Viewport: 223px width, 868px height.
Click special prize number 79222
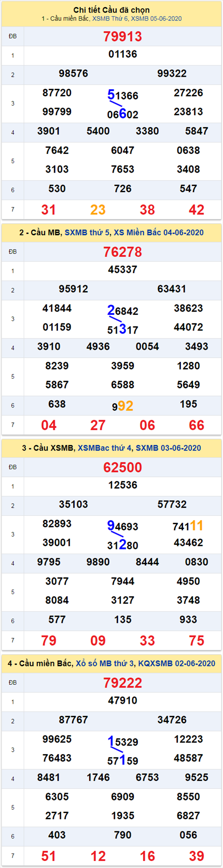point(123,682)
